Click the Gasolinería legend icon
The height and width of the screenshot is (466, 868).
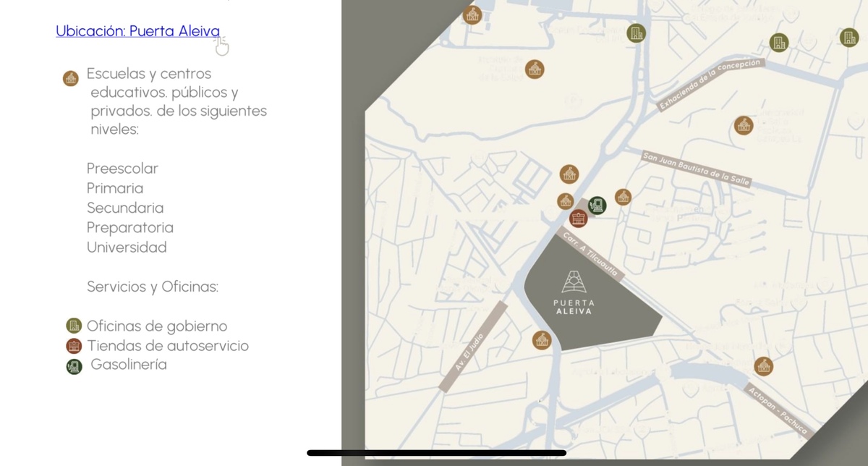[x=74, y=366]
